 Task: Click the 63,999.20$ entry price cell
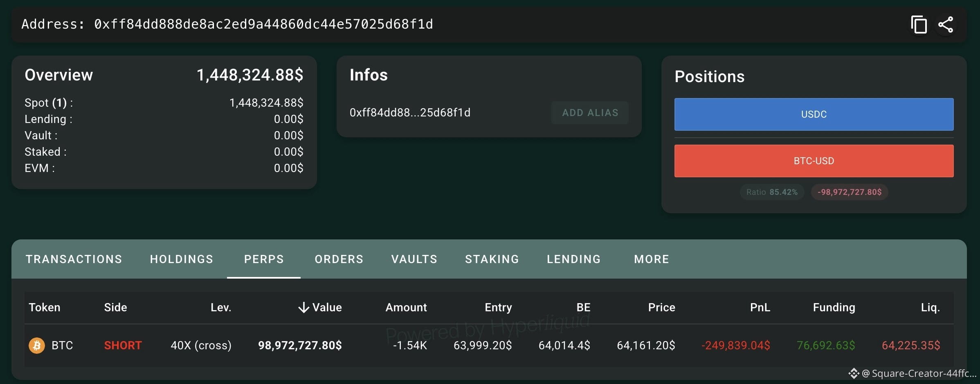pyautogui.click(x=483, y=346)
